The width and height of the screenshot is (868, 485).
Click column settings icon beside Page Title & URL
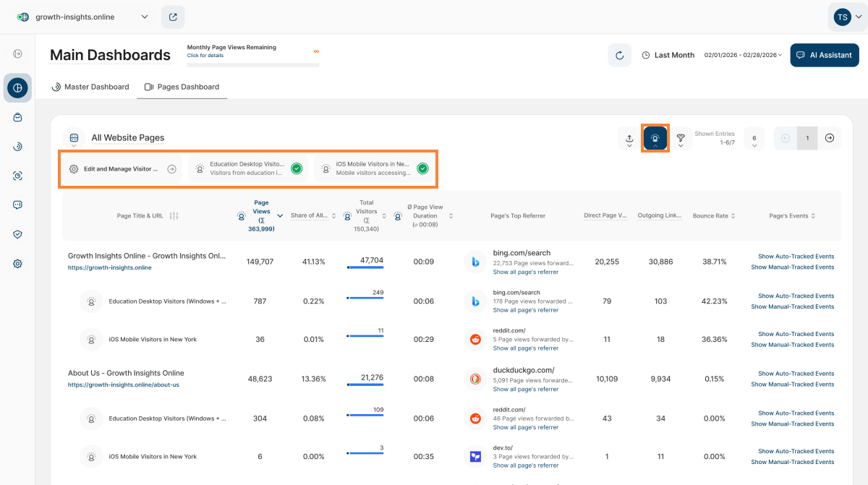(174, 215)
